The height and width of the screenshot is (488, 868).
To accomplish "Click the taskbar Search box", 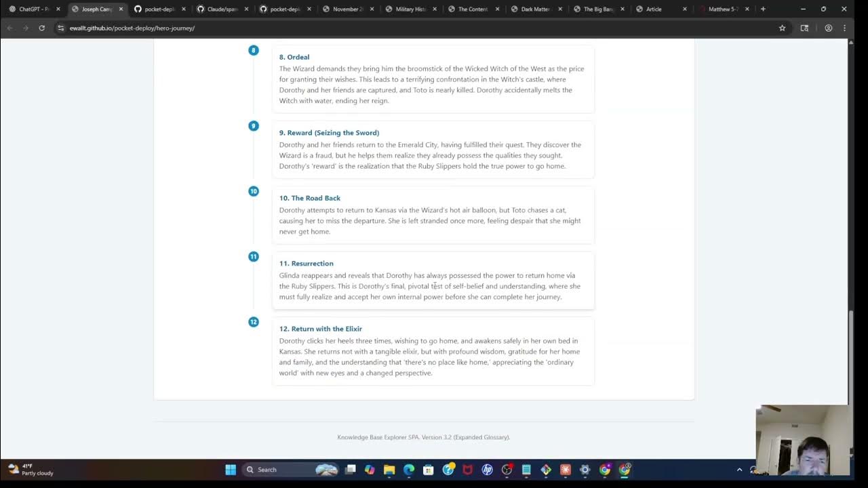I will [290, 470].
